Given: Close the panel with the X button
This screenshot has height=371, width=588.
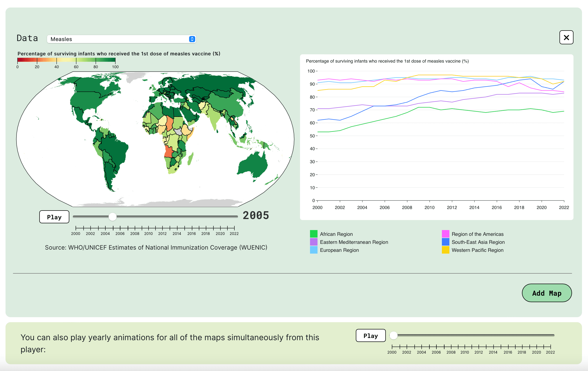Looking at the screenshot, I should click(566, 38).
